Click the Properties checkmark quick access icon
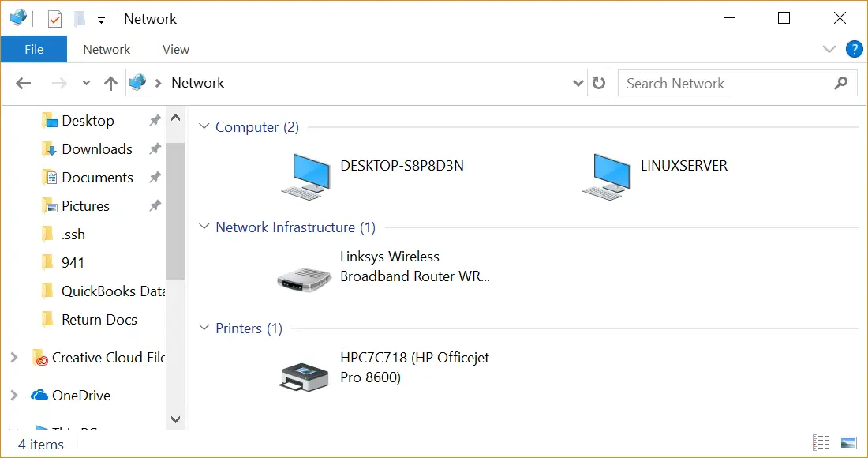Viewport: 868px width, 458px height. pos(54,19)
